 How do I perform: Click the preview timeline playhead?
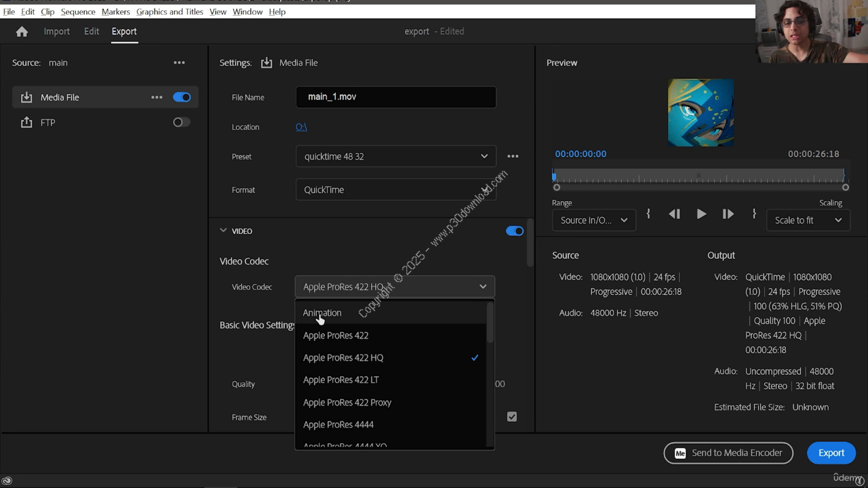point(554,176)
